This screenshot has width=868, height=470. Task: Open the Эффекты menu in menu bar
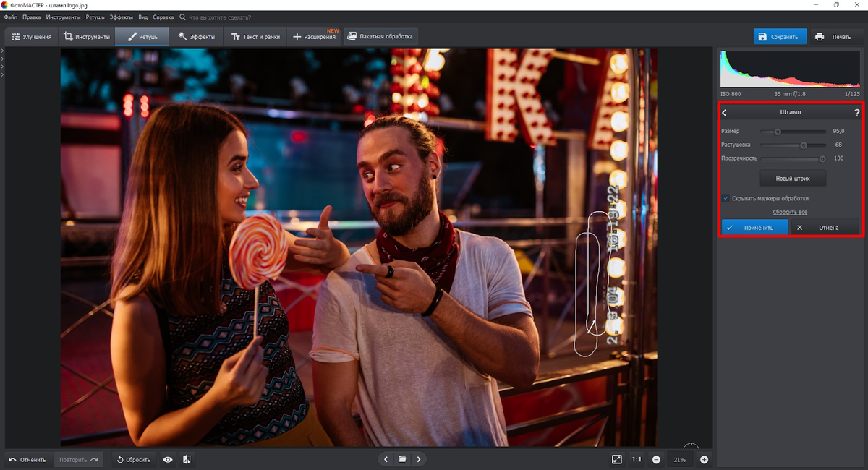point(122,16)
